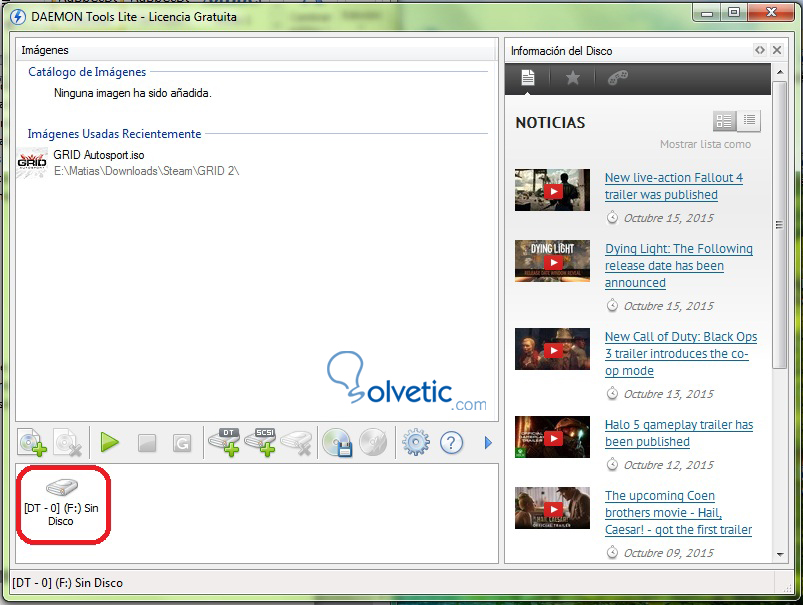Screen dimensions: 803x605
Task: Click 'Ninguna imagen ha sido añadida' text
Action: click(133, 93)
